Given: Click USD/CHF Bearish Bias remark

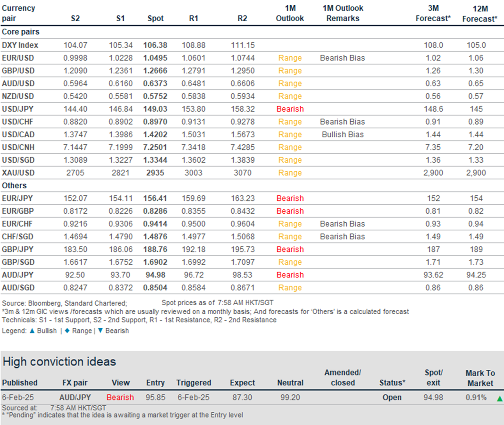Looking at the screenshot, I should (343, 122).
